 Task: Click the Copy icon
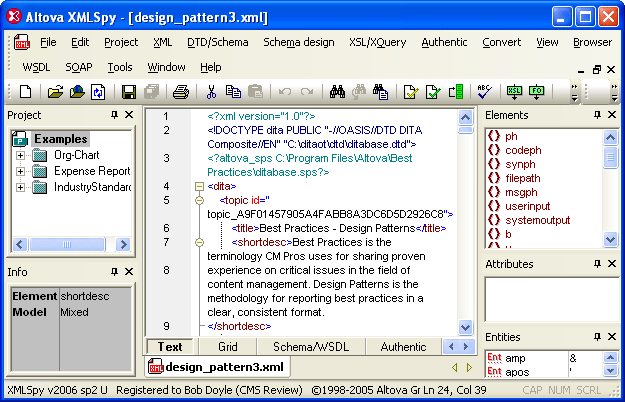click(233, 92)
